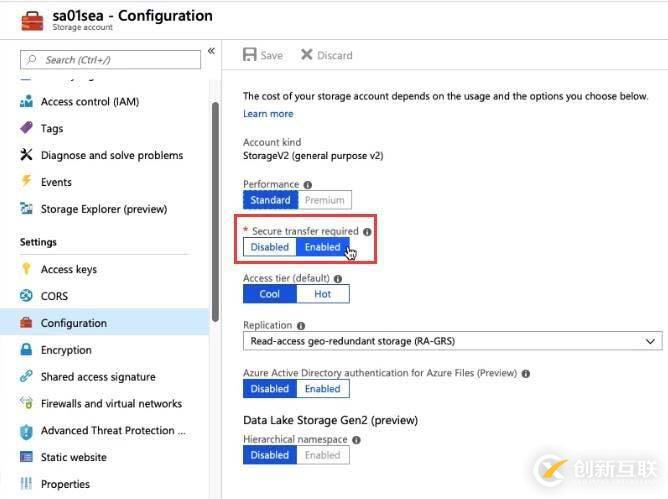This screenshot has height=499, width=668.
Task: Click the Events lightning icon
Action: pyautogui.click(x=27, y=182)
